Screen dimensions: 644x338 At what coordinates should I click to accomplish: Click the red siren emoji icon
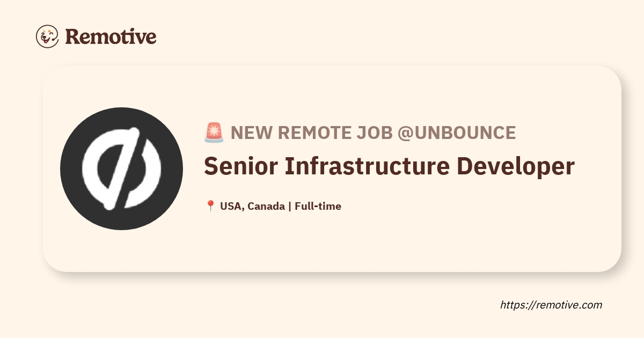pos(214,133)
